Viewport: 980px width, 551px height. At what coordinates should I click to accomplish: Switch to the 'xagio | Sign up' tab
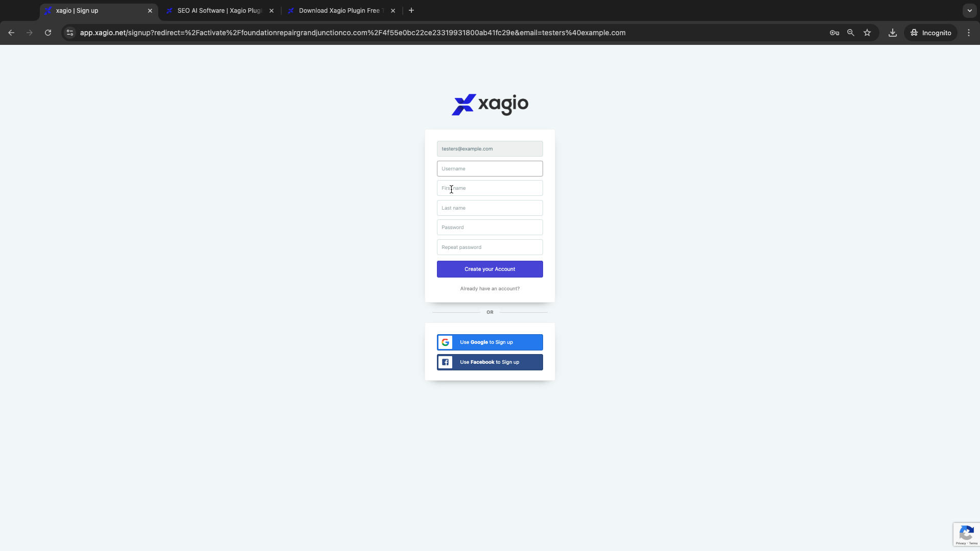point(99,11)
